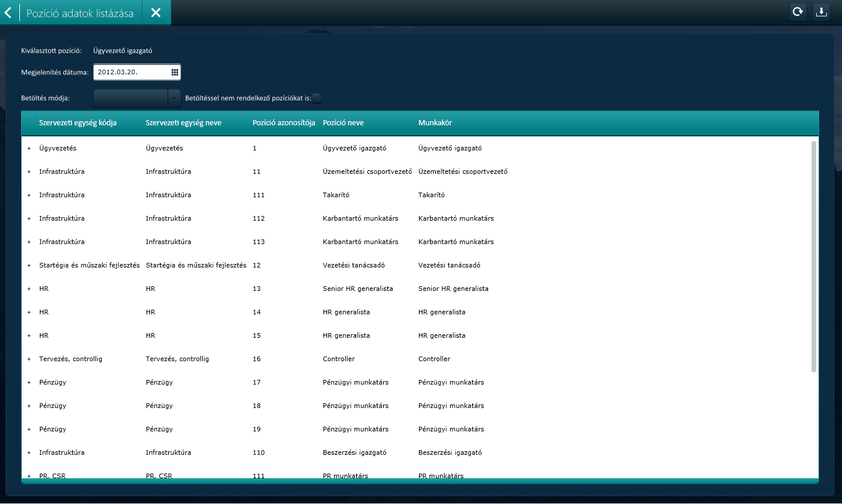Click position ID cell '17'
Image resolution: width=842 pixels, height=504 pixels.
(x=257, y=382)
